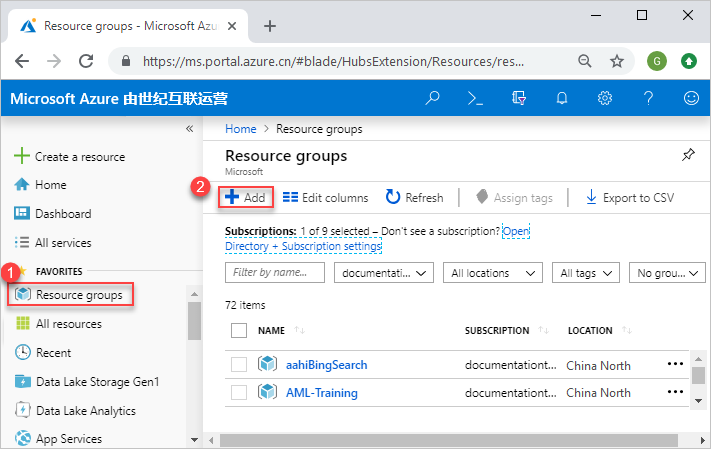
Task: Click China North location for aahiBingSearch
Action: (598, 366)
